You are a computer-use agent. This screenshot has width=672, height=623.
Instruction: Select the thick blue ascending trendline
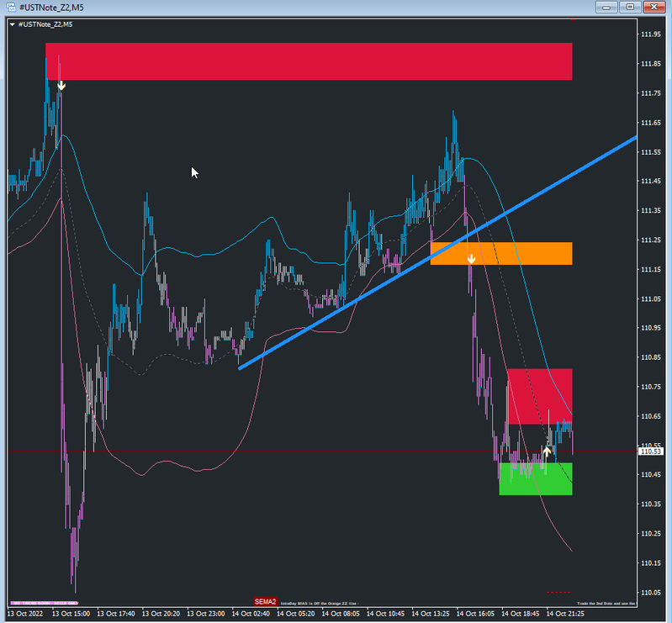437,252
